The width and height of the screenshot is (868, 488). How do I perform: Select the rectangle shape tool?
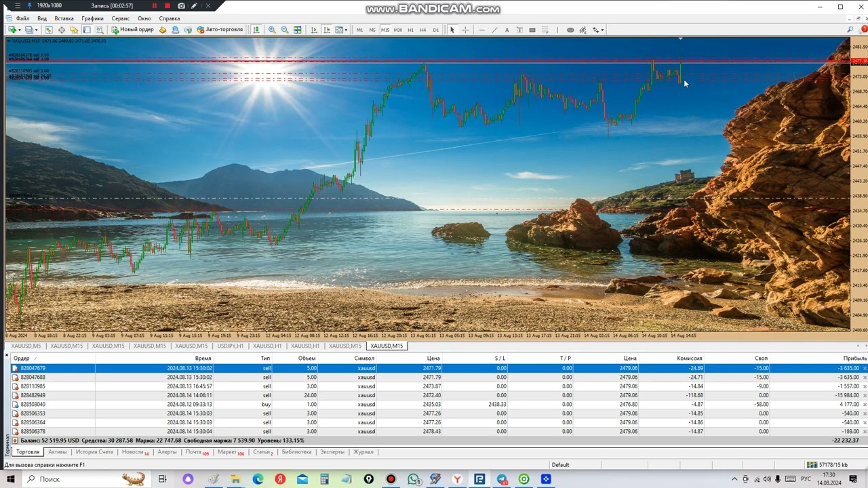tap(532, 30)
